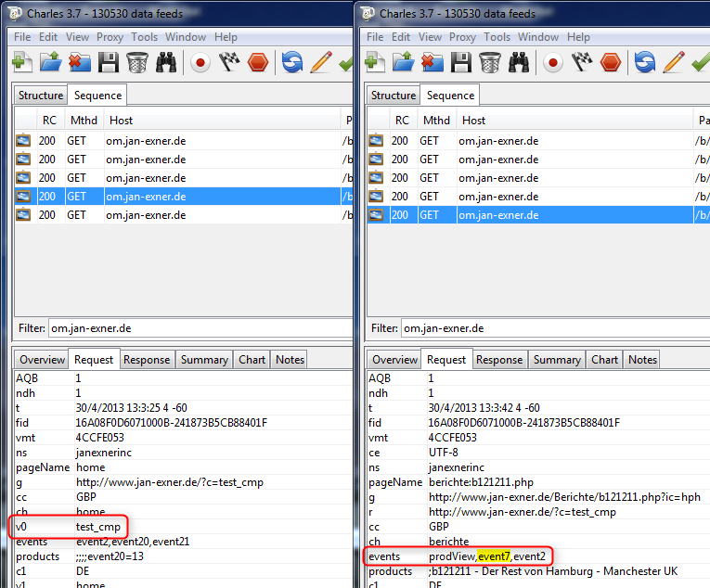This screenshot has height=588, width=710.
Task: Toggle the red Record button in left window
Action: click(200, 62)
